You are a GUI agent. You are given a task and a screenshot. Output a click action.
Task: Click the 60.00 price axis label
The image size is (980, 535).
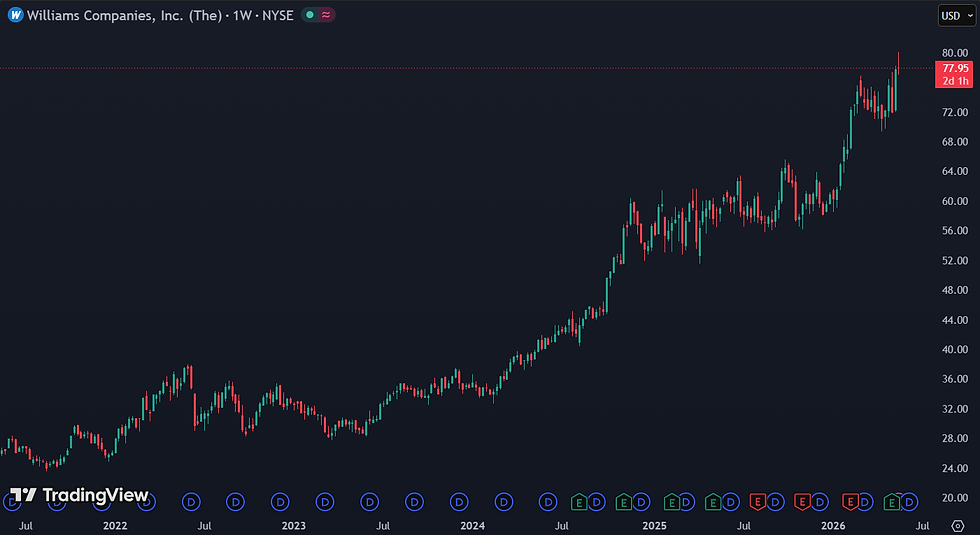pos(955,201)
